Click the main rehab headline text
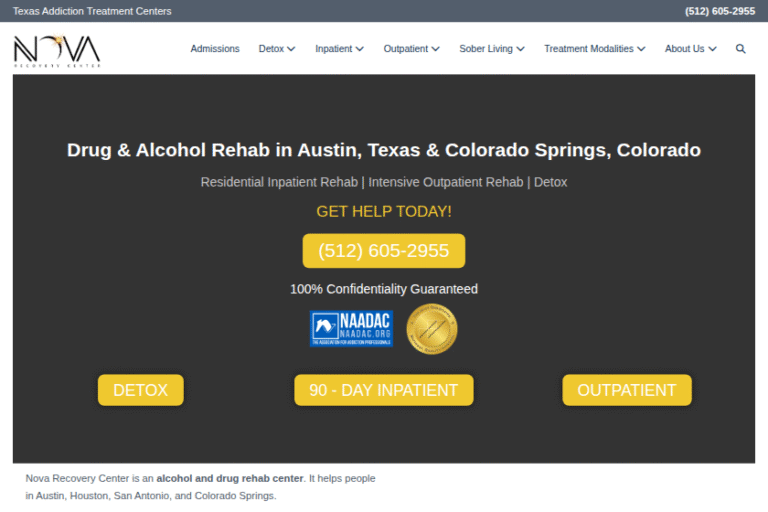This screenshot has width=768, height=512. 383,151
